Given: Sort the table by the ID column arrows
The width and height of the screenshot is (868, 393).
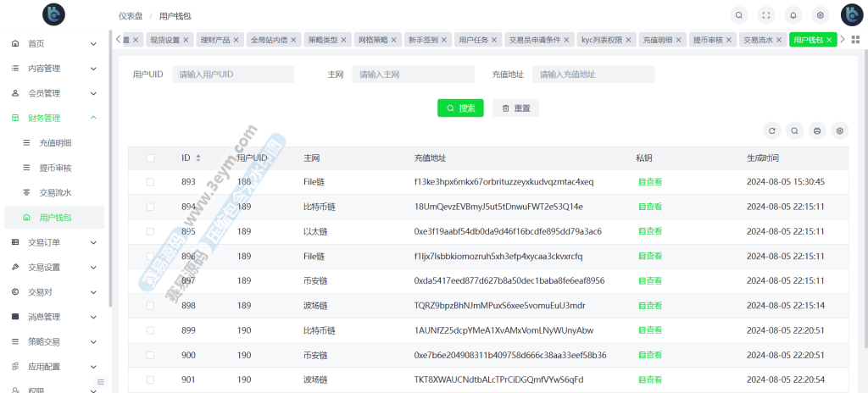Looking at the screenshot, I should [198, 158].
